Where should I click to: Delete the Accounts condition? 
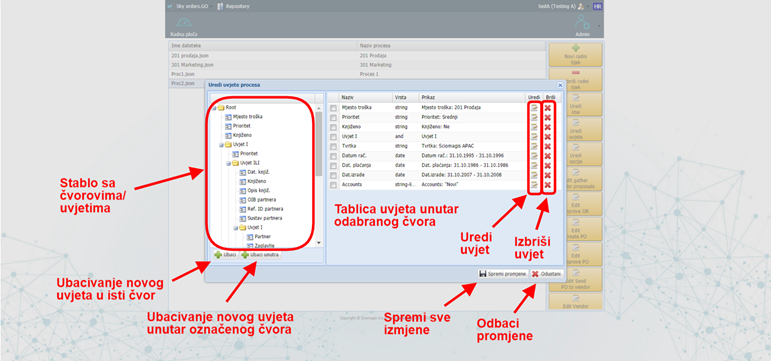coord(547,185)
